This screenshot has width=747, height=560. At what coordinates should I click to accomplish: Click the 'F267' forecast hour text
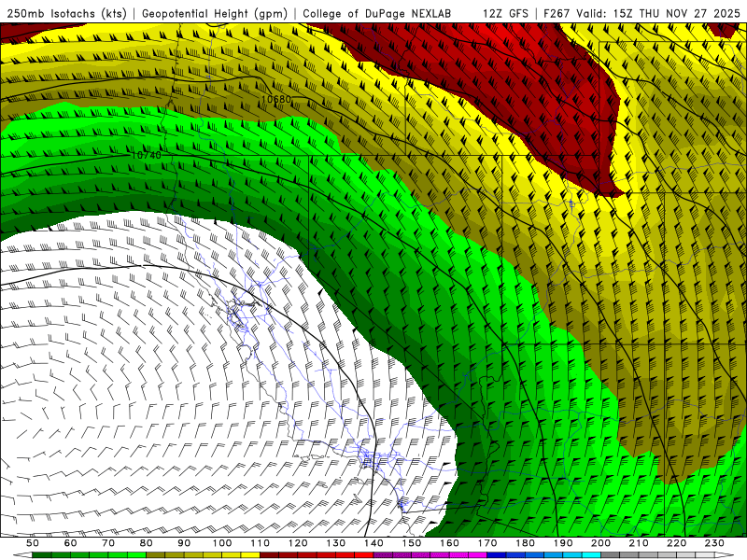coord(557,13)
